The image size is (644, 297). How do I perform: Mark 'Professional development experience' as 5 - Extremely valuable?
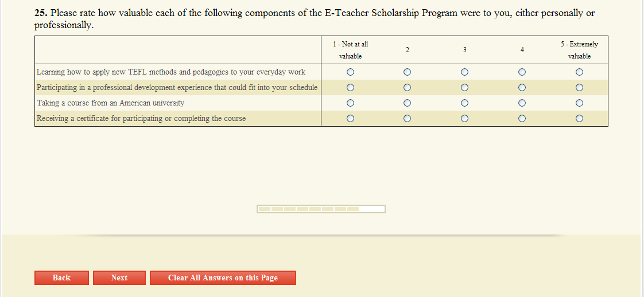tap(580, 88)
